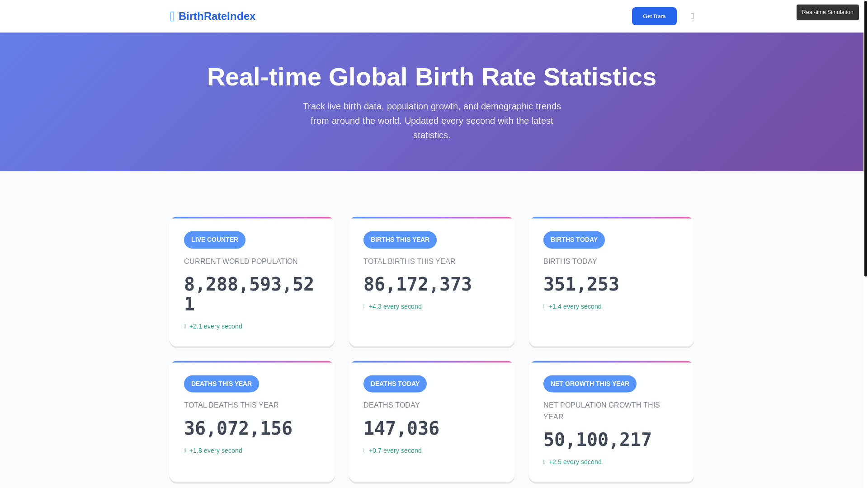Click the up-arrow icon beside +2.5 every second
868x488 pixels.
544,462
